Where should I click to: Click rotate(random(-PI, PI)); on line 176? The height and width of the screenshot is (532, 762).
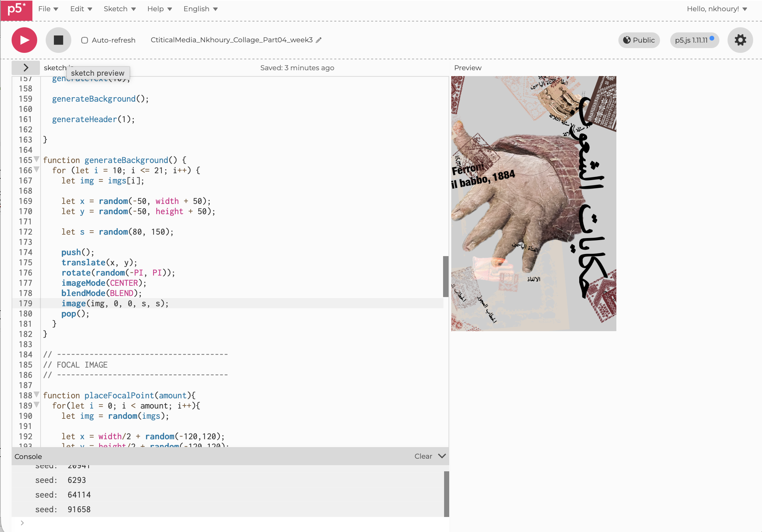click(x=118, y=273)
